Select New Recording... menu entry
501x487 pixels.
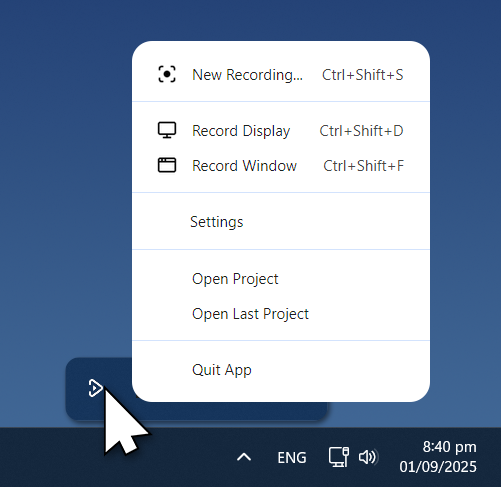click(x=281, y=74)
